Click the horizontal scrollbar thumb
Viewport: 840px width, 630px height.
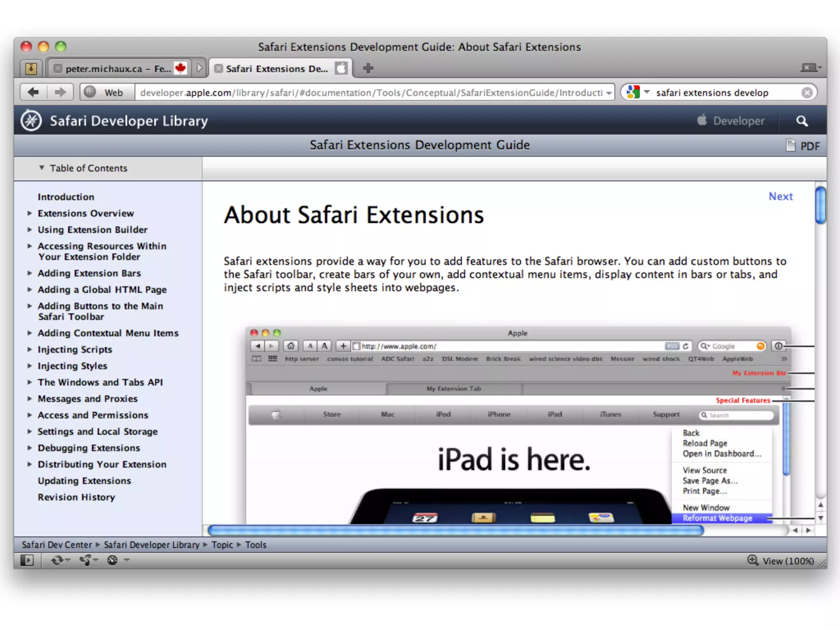[x=455, y=530]
